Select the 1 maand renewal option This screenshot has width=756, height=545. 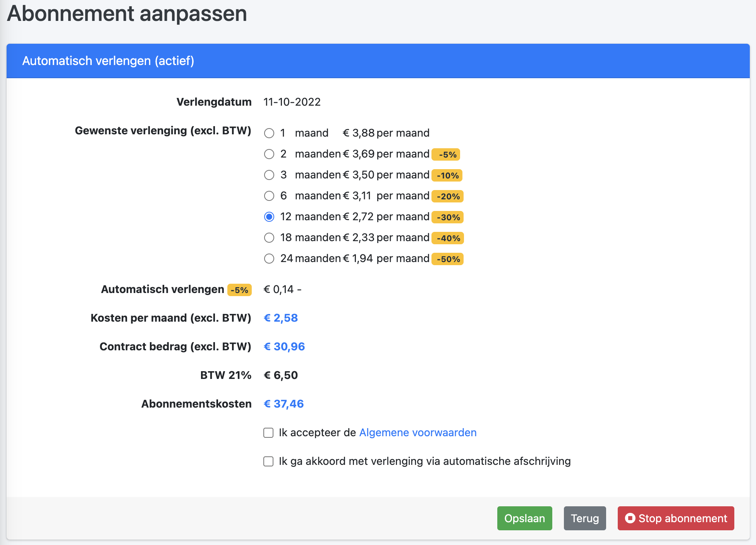click(x=269, y=133)
